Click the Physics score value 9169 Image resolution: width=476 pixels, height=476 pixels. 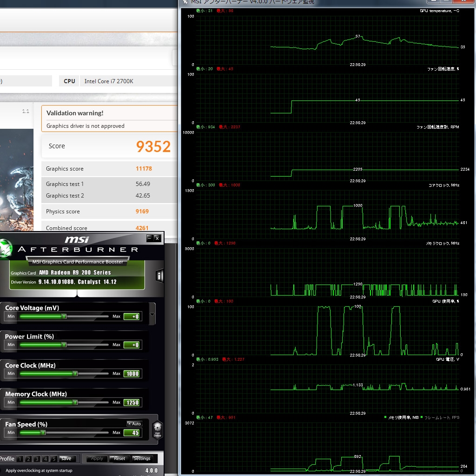click(142, 212)
